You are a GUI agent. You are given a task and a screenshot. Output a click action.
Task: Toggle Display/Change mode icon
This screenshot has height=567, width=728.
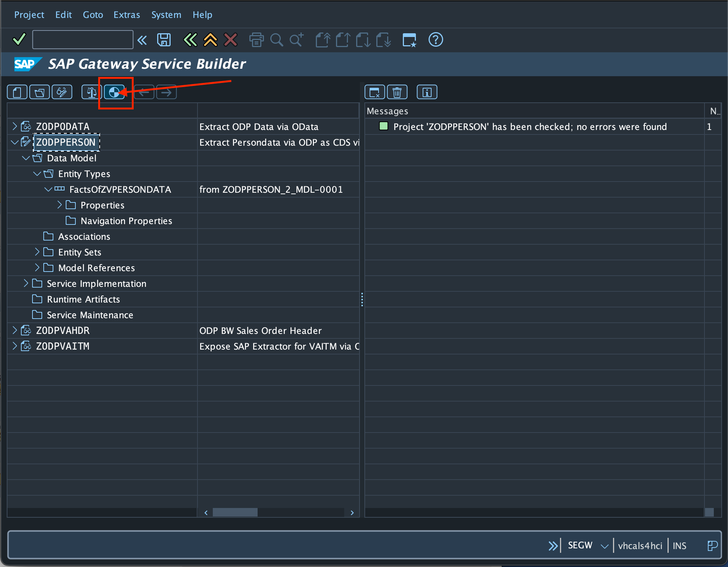[x=62, y=92]
